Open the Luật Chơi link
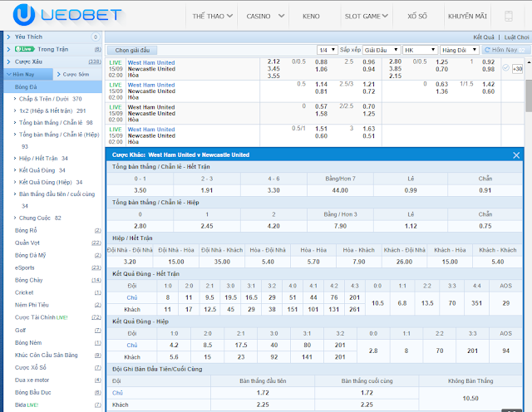Viewport: 532px width, 412px height. tap(516, 37)
